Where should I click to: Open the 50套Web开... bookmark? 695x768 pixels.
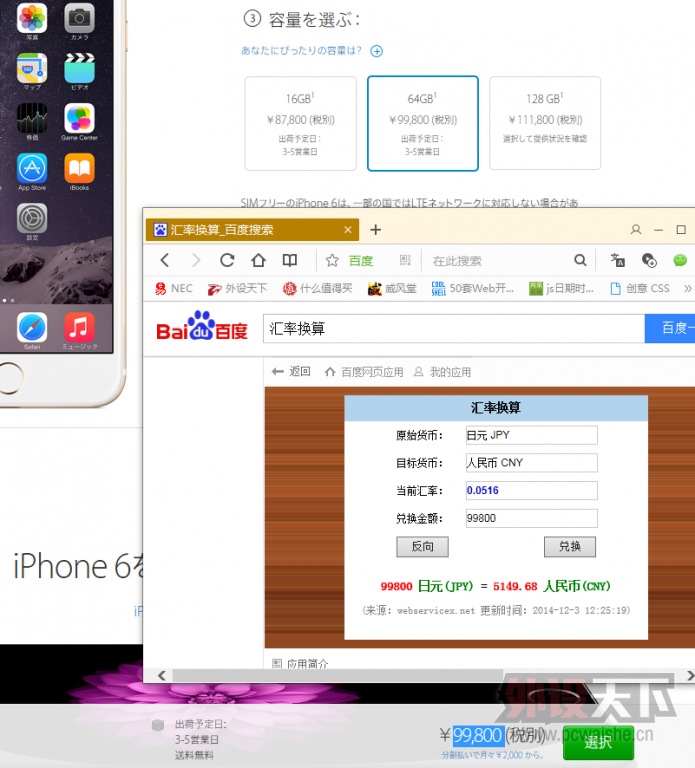click(473, 288)
